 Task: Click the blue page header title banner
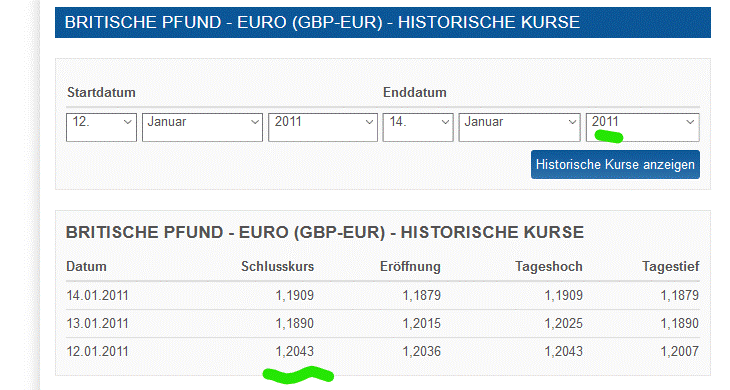click(x=383, y=22)
